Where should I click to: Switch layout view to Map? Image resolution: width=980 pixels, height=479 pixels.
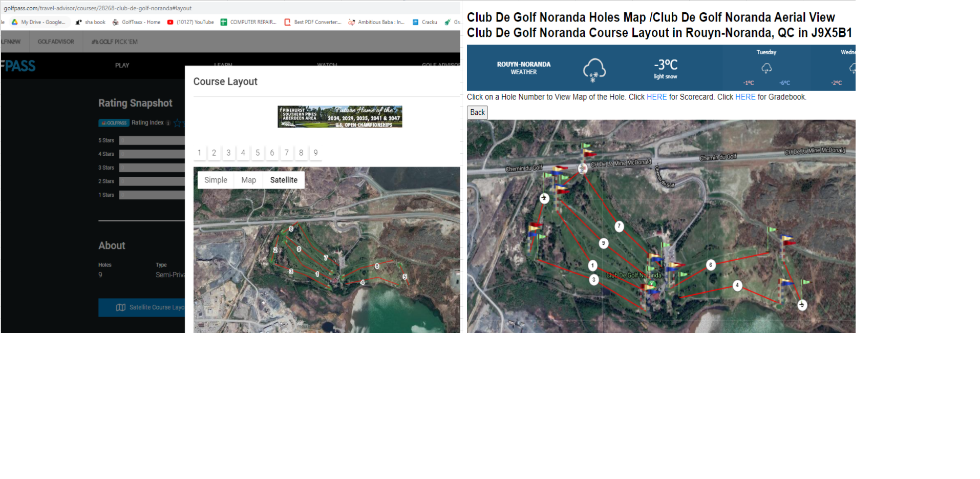click(x=248, y=180)
